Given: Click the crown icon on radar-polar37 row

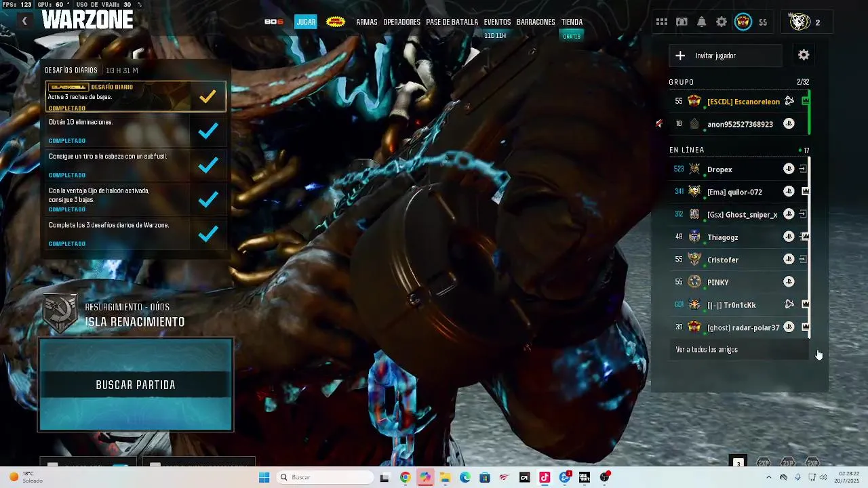Looking at the screenshot, I should (x=806, y=327).
